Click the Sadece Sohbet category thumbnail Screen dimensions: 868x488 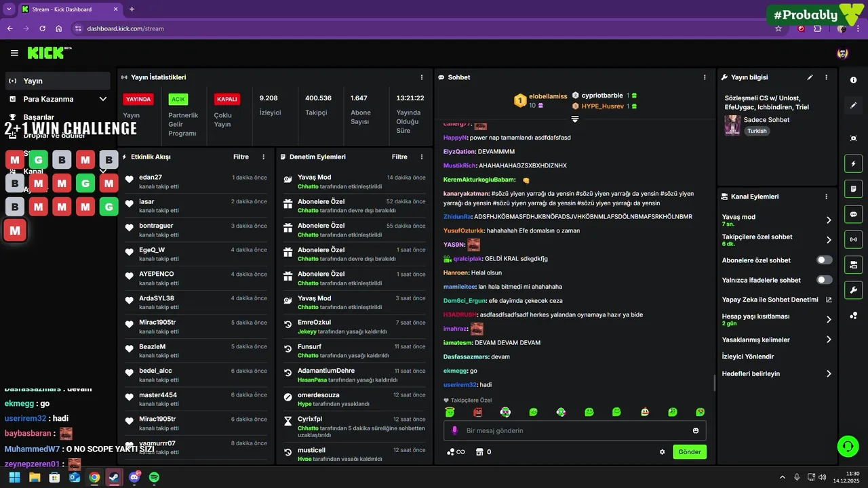(x=732, y=125)
